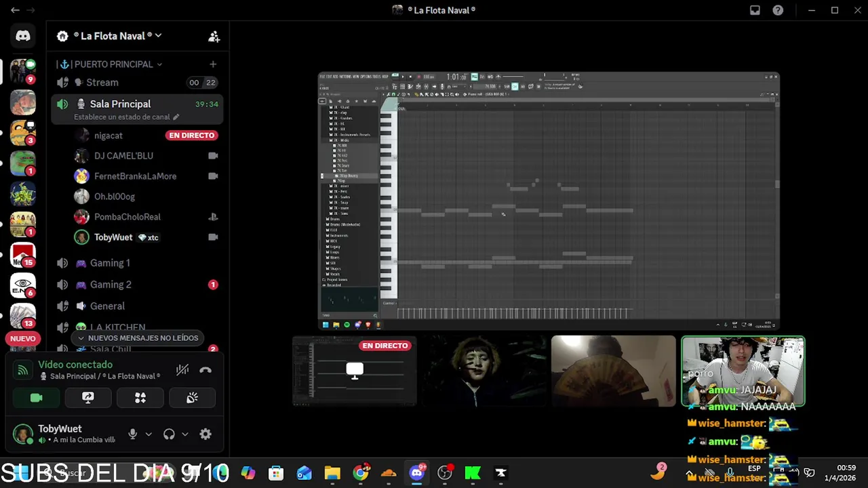The height and width of the screenshot is (488, 868).
Task: Open Google Chrome in taskbar
Action: pyautogui.click(x=361, y=473)
